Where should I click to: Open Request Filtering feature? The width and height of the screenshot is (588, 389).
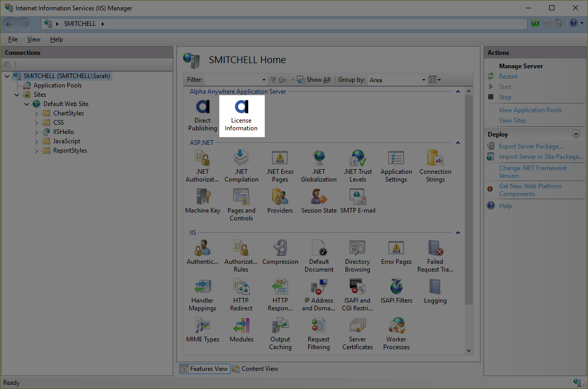319,334
